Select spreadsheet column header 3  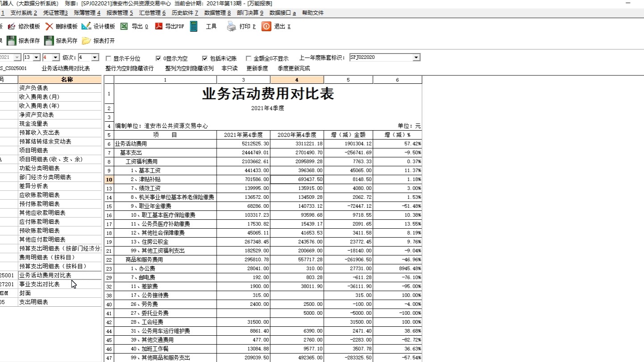point(243,80)
